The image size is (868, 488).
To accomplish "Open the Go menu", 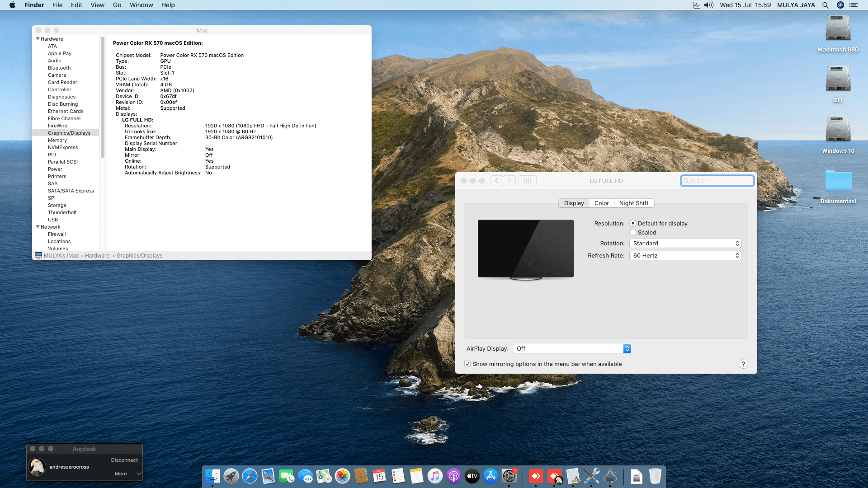I will 117,5.
